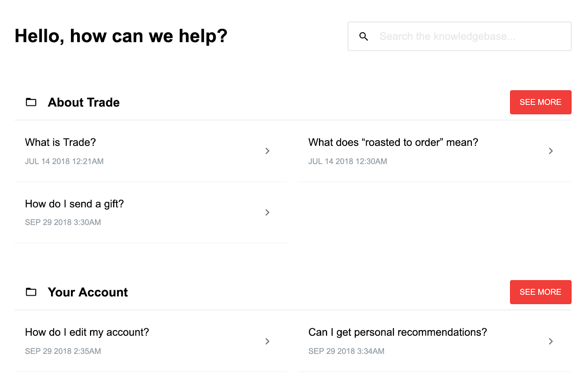Expand the personal recommendations article chevron
The height and width of the screenshot is (375, 588).
pyautogui.click(x=551, y=341)
